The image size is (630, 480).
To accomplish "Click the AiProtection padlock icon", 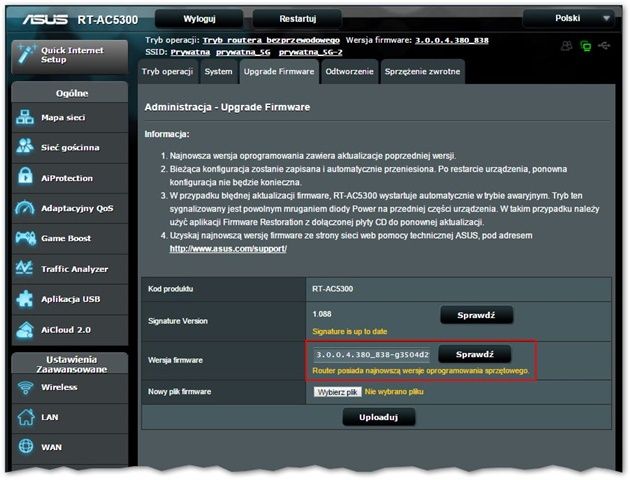I will 25,177.
